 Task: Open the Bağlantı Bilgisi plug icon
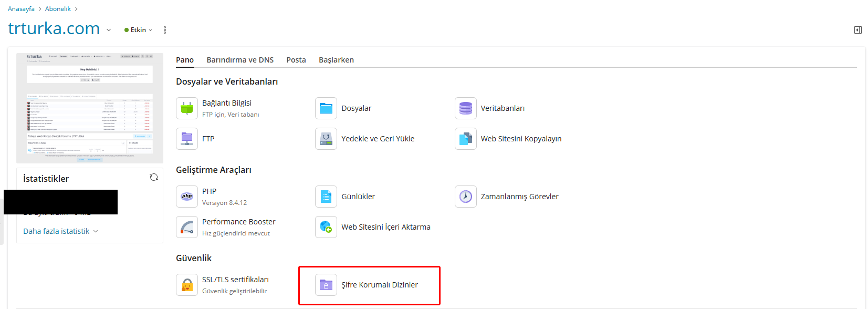pos(187,108)
